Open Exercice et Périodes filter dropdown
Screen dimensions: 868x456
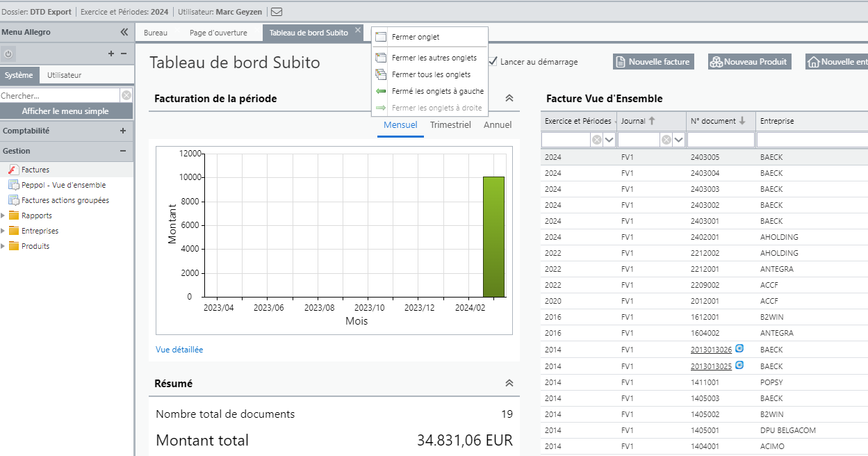pyautogui.click(x=609, y=140)
